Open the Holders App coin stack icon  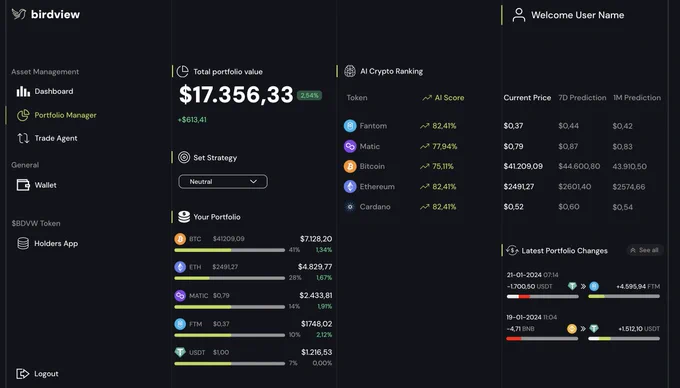tap(23, 243)
